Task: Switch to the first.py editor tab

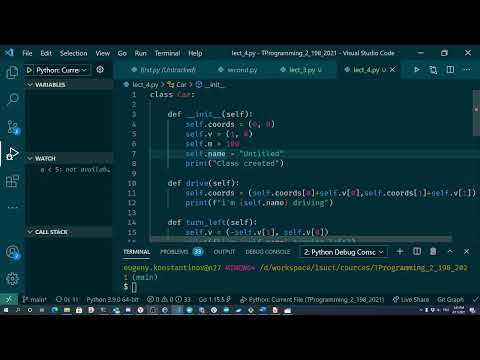Action: pos(163,70)
